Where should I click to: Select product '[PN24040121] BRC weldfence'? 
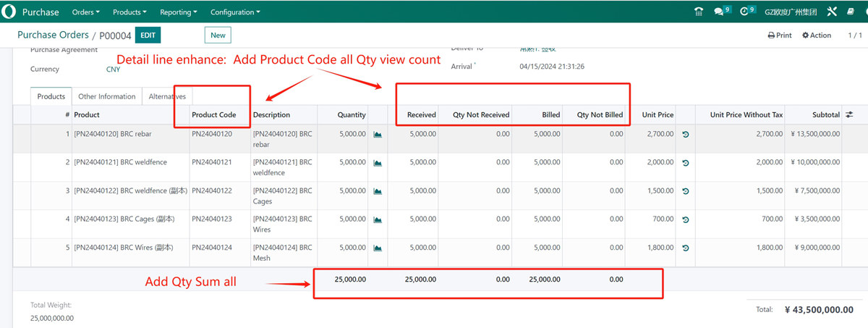click(120, 162)
